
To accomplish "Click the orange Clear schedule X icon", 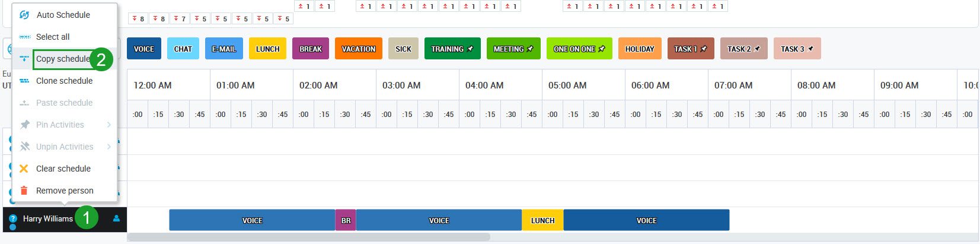I will tap(24, 169).
